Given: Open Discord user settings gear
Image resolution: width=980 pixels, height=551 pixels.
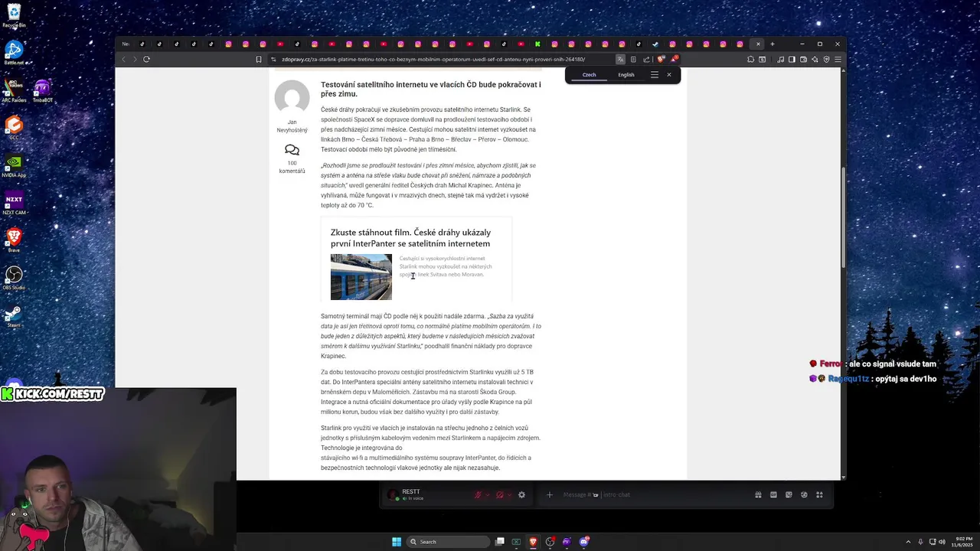Looking at the screenshot, I should click(521, 495).
